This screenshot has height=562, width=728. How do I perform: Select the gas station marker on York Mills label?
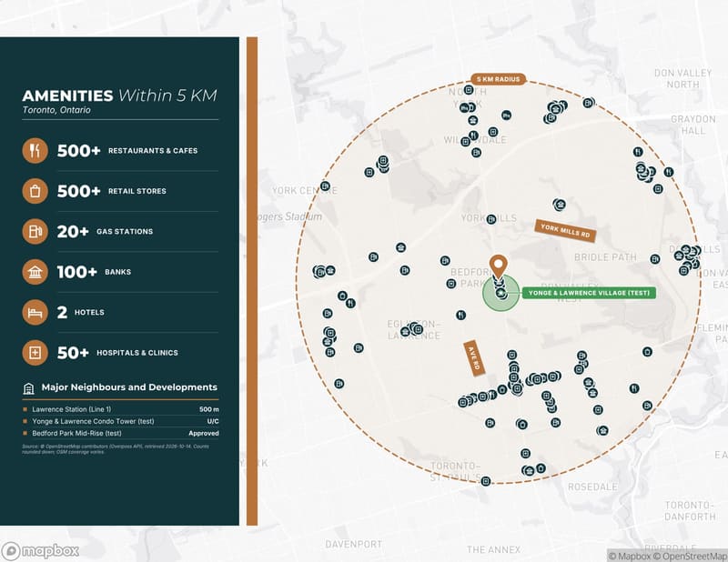[x=491, y=219]
